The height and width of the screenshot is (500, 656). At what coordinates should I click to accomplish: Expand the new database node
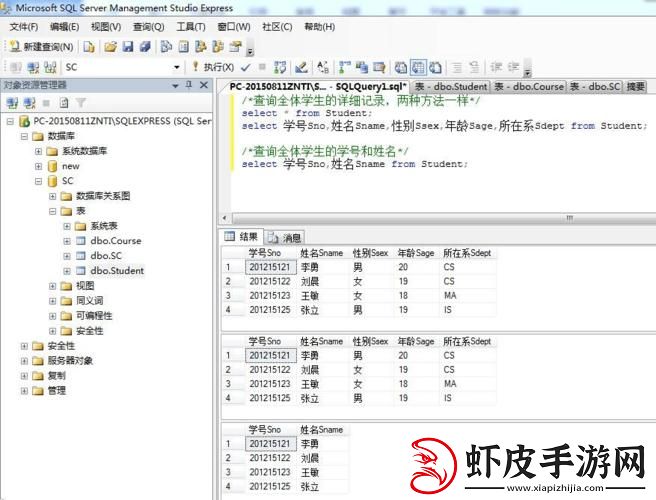pos(38,167)
